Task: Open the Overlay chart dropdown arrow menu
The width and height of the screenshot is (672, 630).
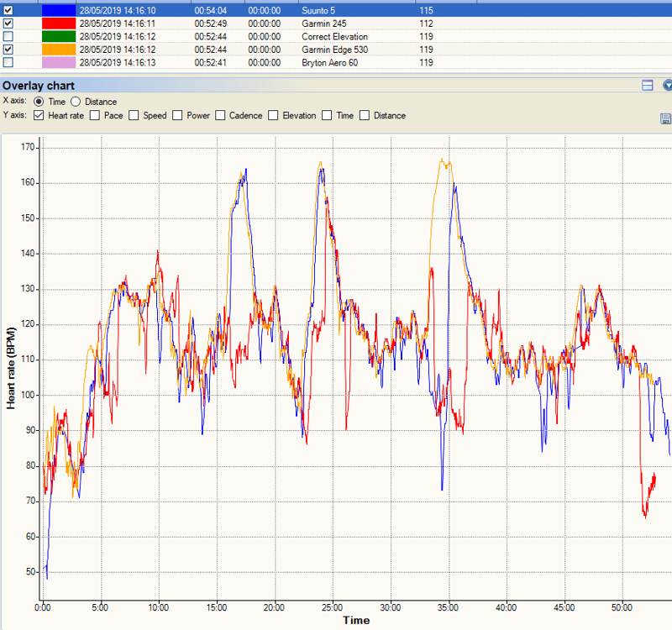Action: (668, 85)
